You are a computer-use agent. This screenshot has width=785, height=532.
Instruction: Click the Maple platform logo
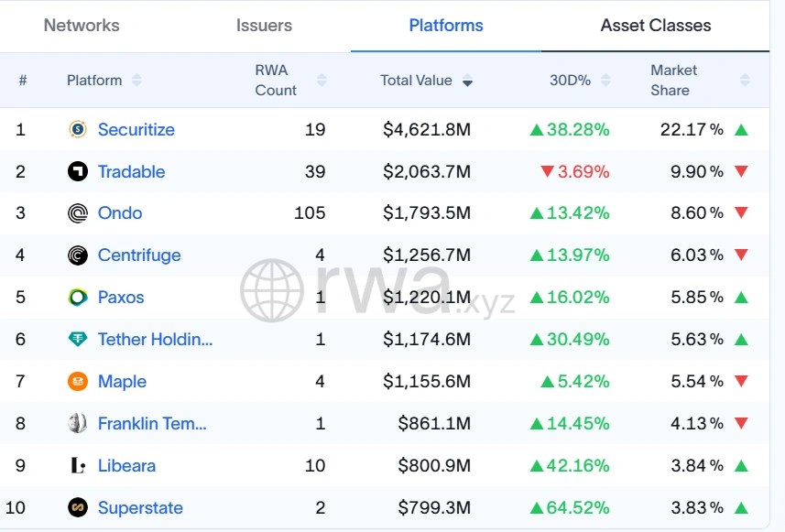point(78,382)
